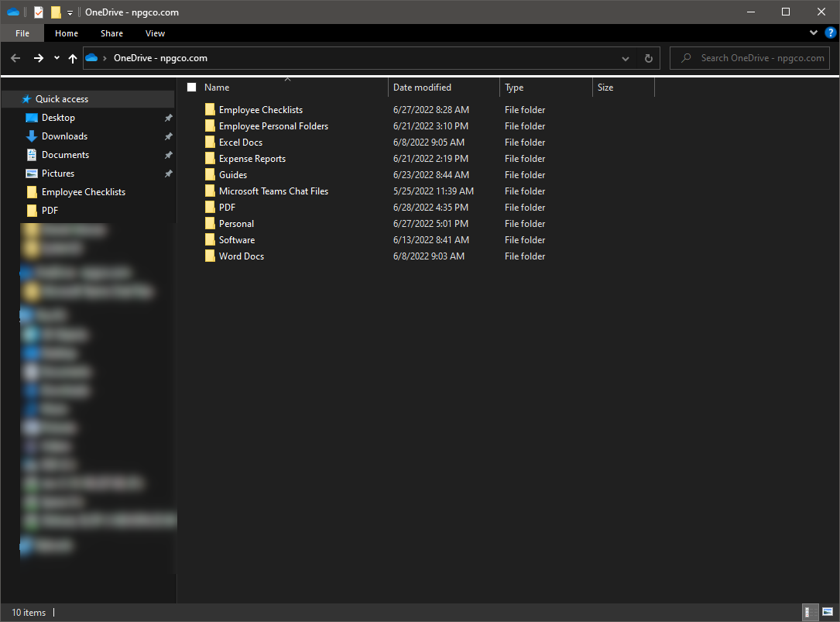Go forward with the Forward arrow
This screenshot has height=622, width=840.
tap(38, 58)
